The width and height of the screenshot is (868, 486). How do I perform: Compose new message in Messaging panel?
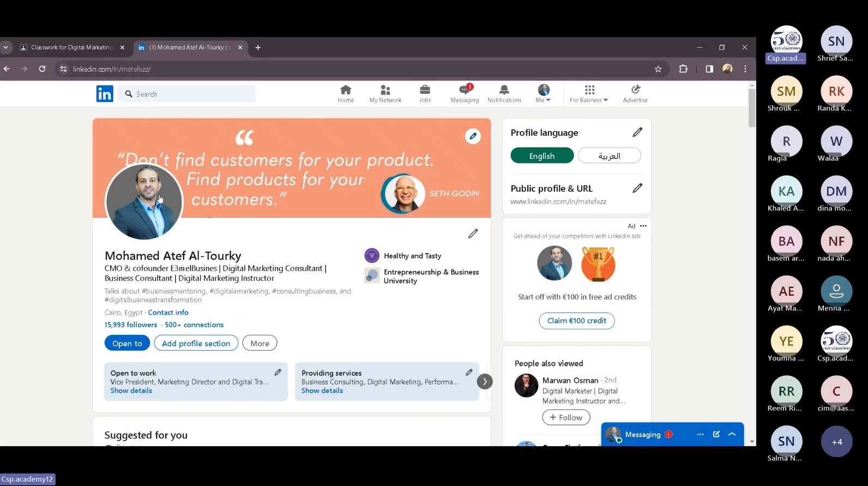click(716, 434)
